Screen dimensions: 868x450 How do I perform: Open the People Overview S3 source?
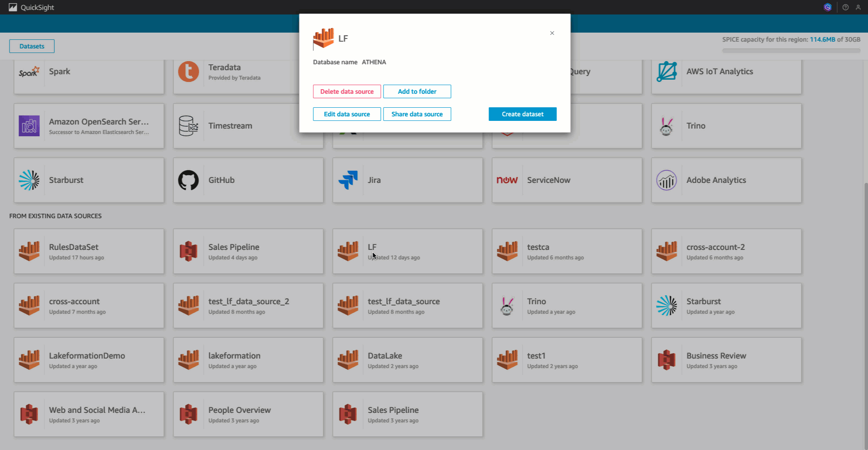tap(248, 414)
